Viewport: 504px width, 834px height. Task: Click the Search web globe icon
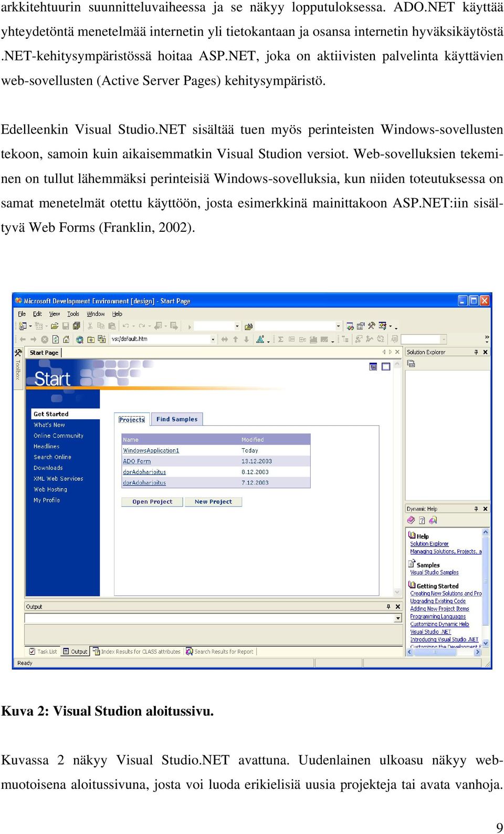[x=79, y=339]
